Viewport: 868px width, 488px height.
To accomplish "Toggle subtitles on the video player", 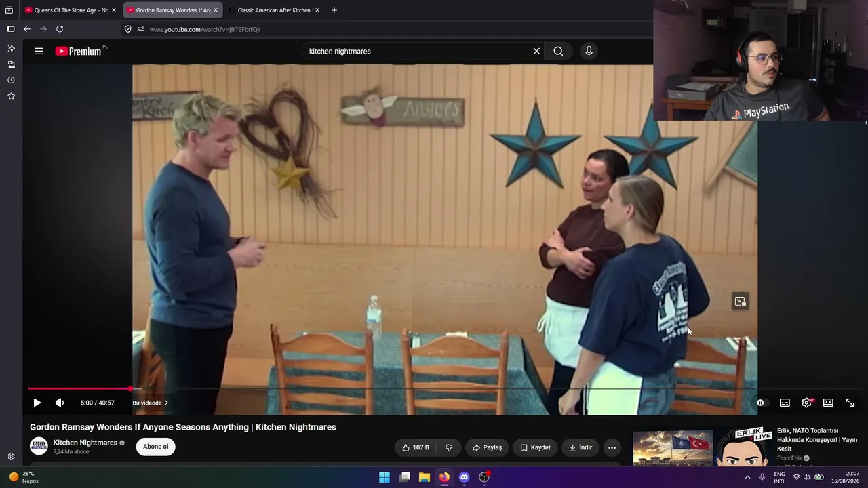I will [785, 403].
